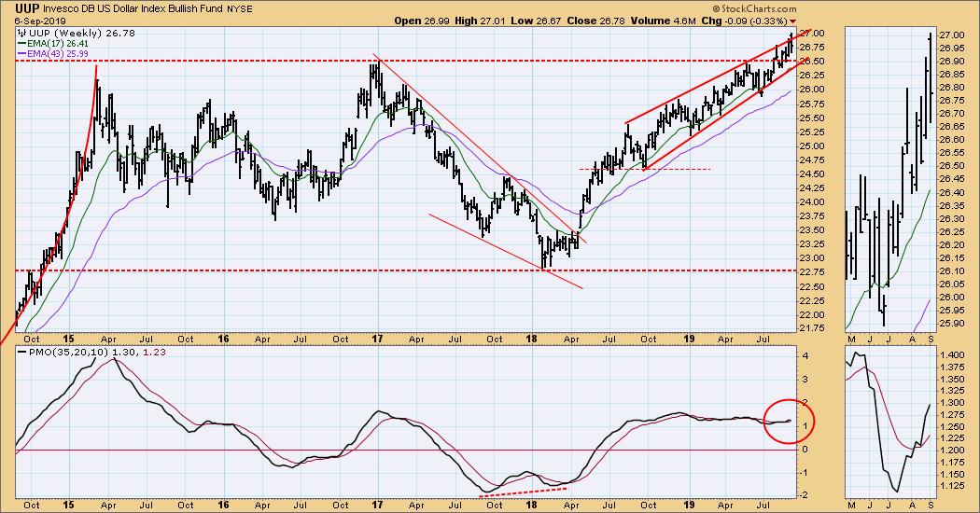Viewport: 980px width, 513px height.
Task: Click the 26.20 label on the zoom panel axis
Action: pos(950,245)
